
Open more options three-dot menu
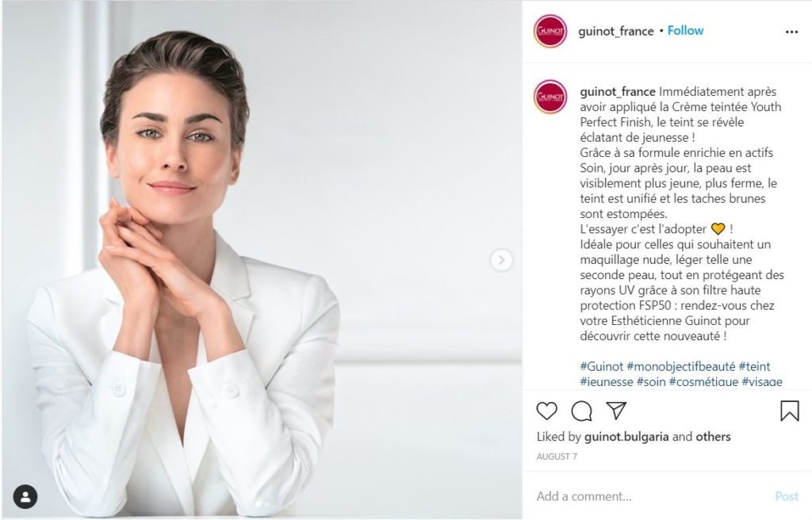791,32
